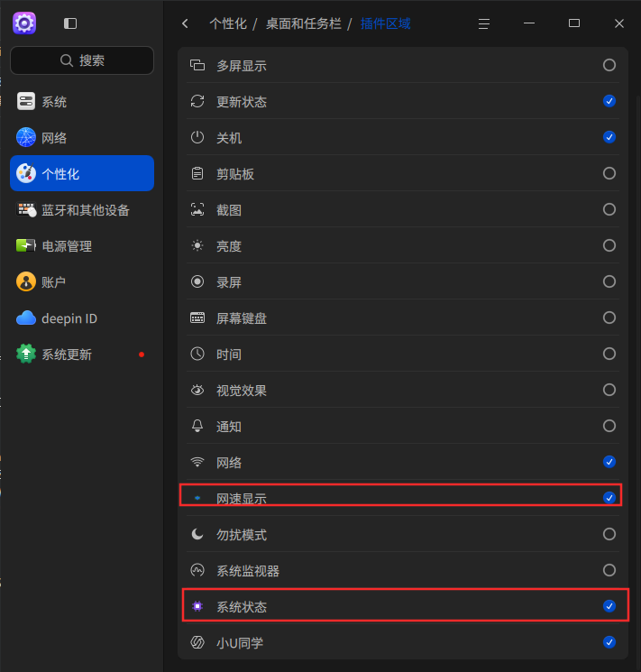Click the 截图 screenshot icon
The width and height of the screenshot is (641, 672).
(x=197, y=209)
